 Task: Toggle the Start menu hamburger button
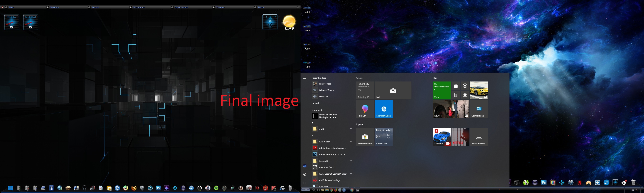pos(305,78)
